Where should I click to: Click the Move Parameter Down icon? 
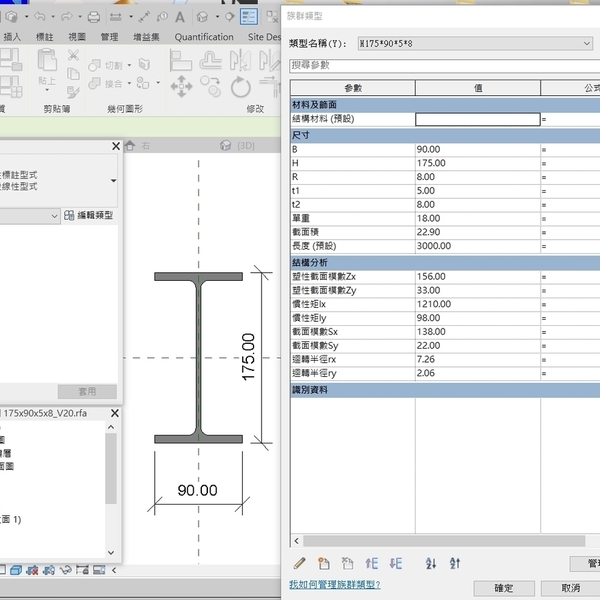(396, 564)
